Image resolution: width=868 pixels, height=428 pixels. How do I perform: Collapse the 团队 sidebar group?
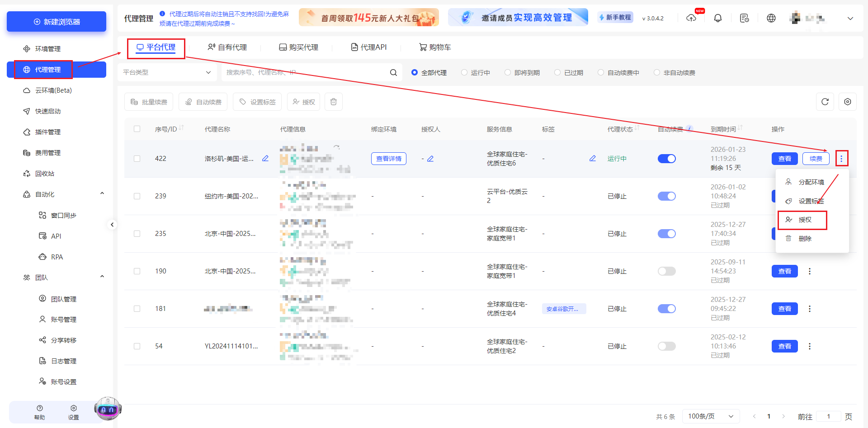pos(102,277)
